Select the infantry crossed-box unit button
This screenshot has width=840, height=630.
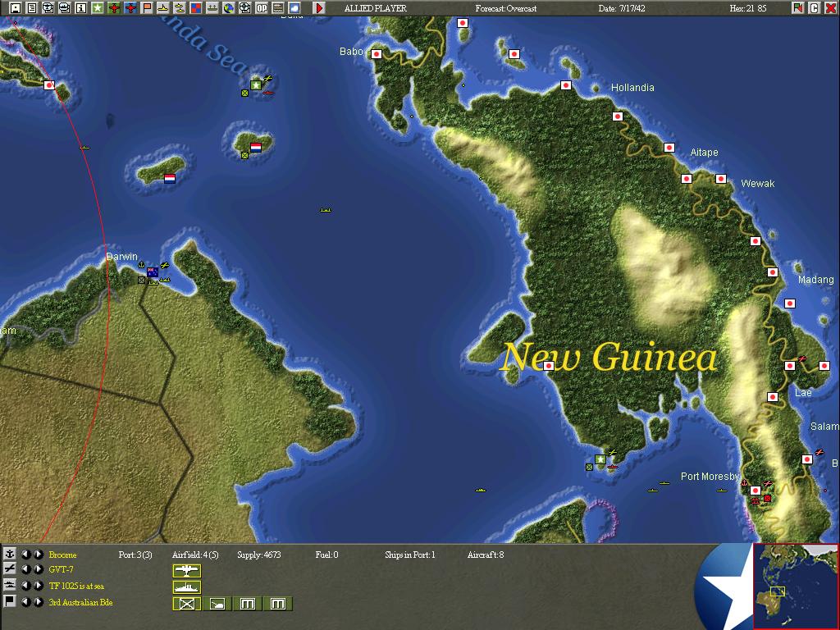[187, 604]
